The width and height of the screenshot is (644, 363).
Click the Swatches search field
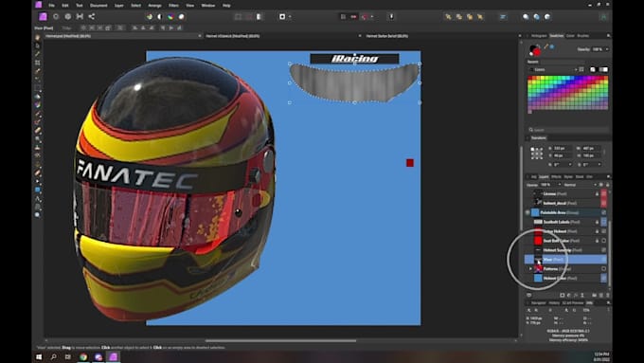568,130
